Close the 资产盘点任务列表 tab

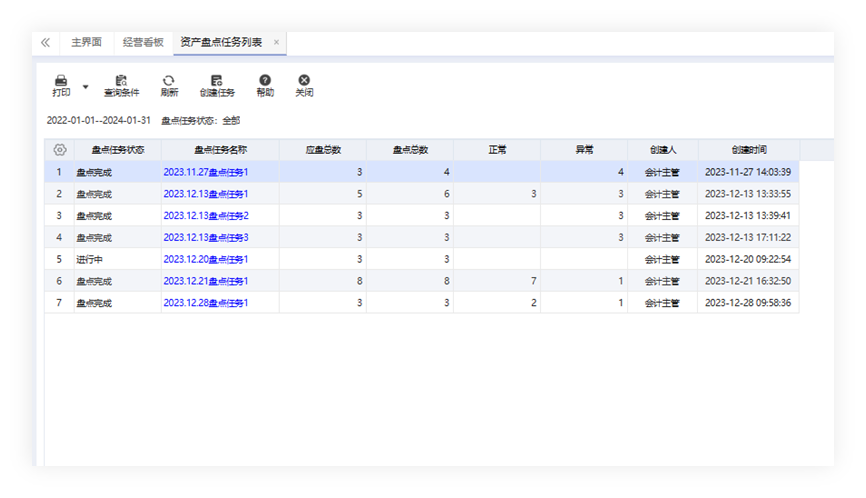(x=277, y=42)
